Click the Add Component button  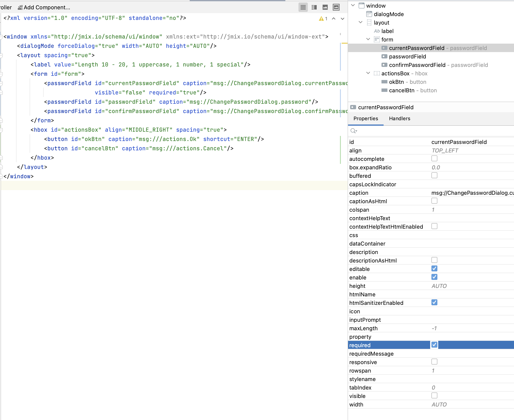(44, 7)
